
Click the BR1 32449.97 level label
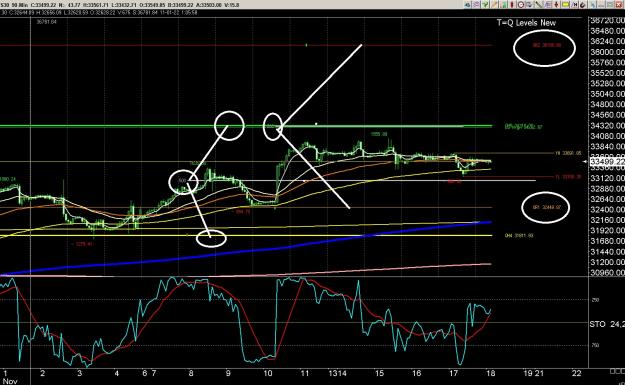(x=546, y=207)
